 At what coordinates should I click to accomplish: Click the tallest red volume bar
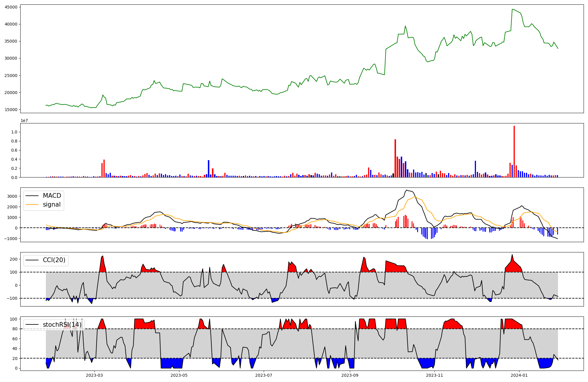(514, 151)
